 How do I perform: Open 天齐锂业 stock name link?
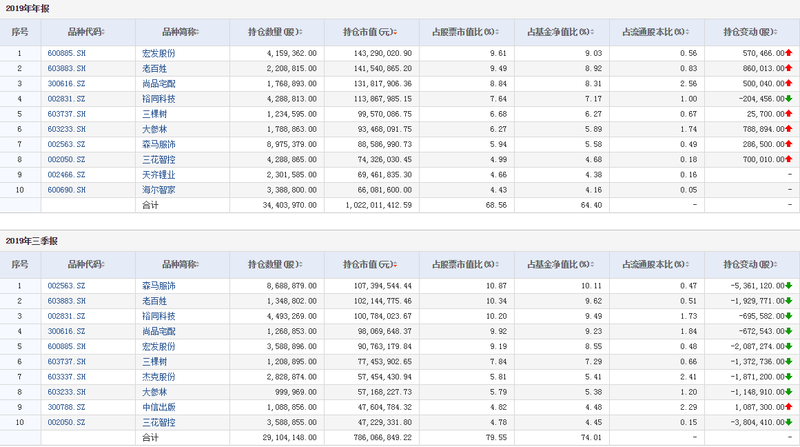[x=159, y=175]
